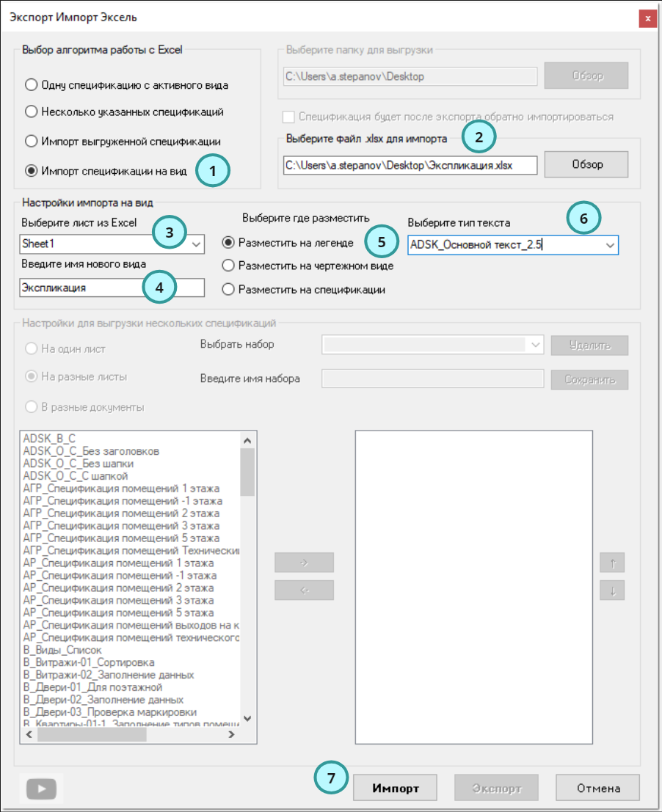Click the Сохранить button
This screenshot has width=662, height=812.
pyautogui.click(x=589, y=379)
